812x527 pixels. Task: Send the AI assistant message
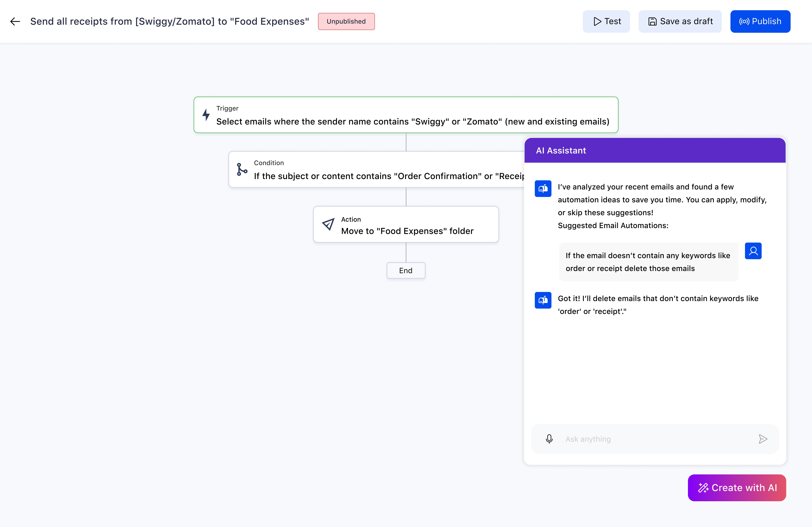(x=763, y=439)
